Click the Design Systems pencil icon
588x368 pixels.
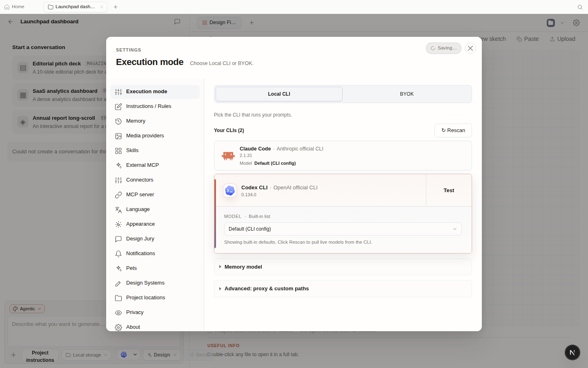pyautogui.click(x=118, y=283)
